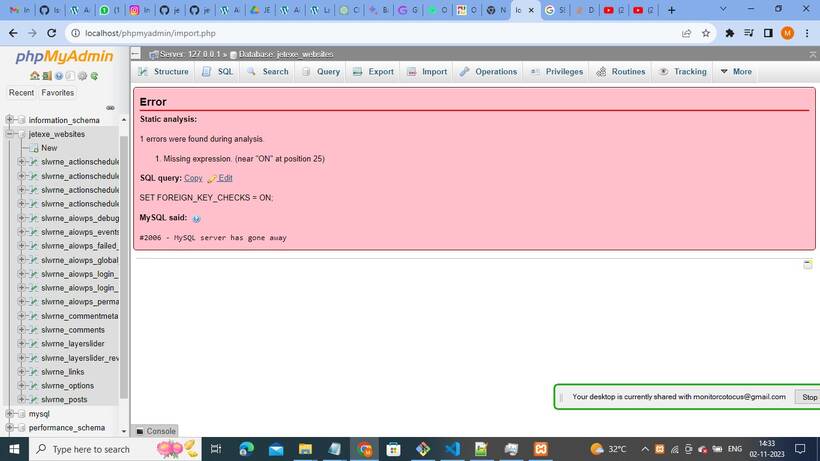
Task: Click the reload navigation panel icon
Action: [x=95, y=76]
